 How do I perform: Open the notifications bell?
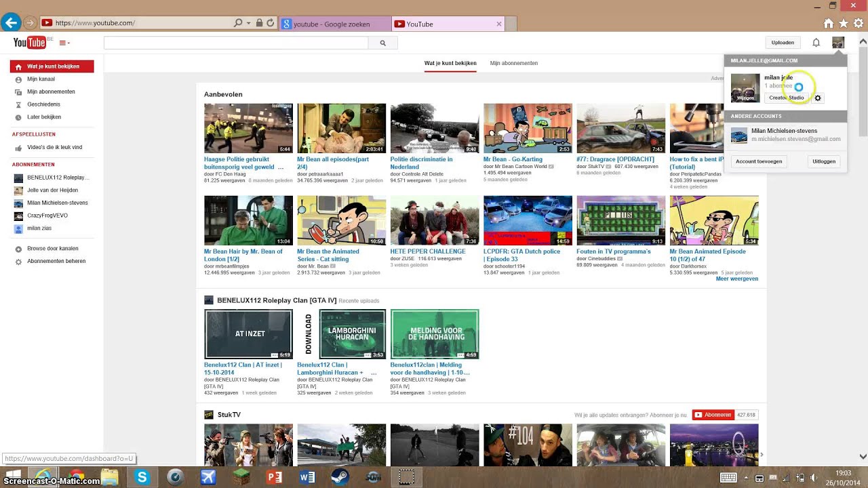click(816, 43)
